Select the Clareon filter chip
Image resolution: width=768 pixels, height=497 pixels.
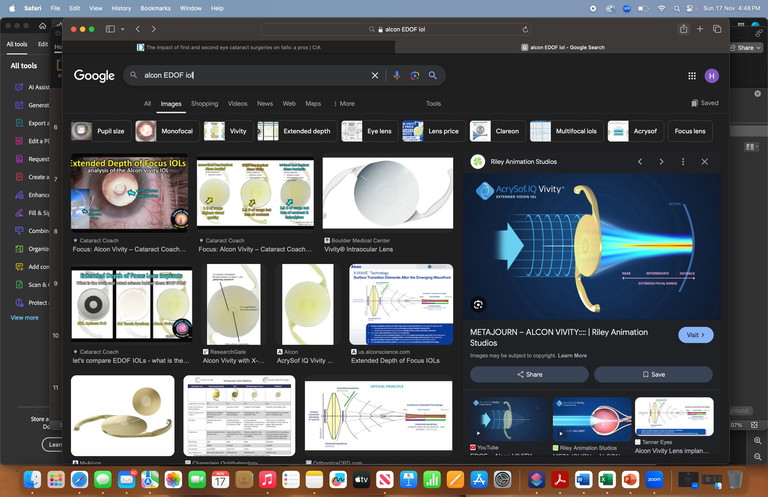pyautogui.click(x=497, y=131)
